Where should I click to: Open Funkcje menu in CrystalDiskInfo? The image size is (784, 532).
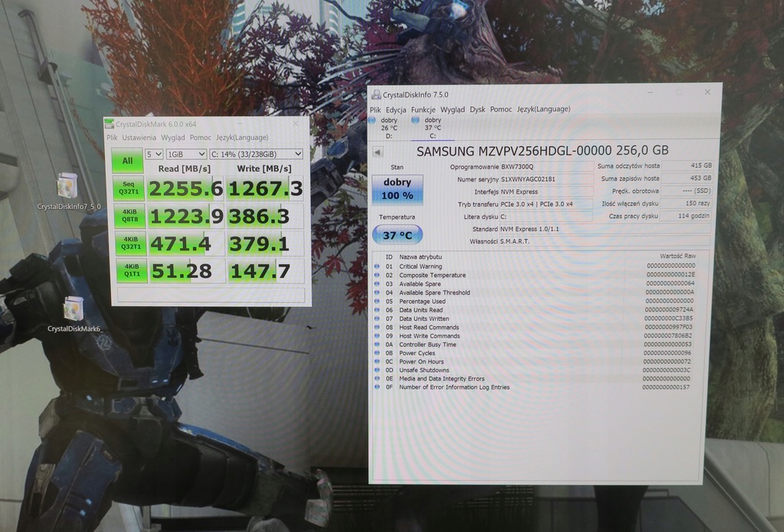point(423,109)
